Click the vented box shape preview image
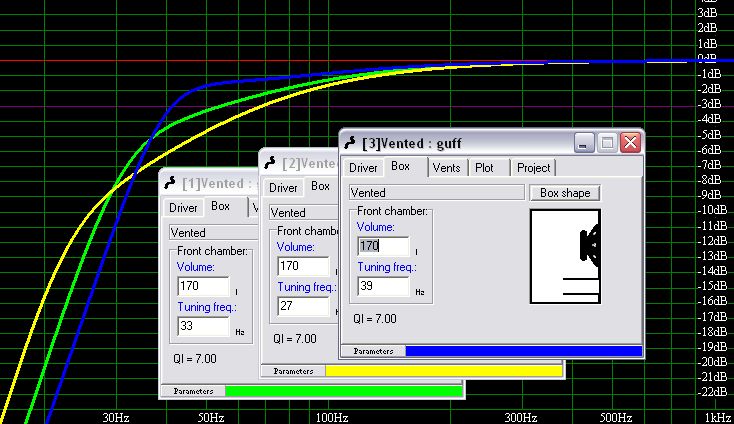The width and height of the screenshot is (734, 424). coord(565,256)
